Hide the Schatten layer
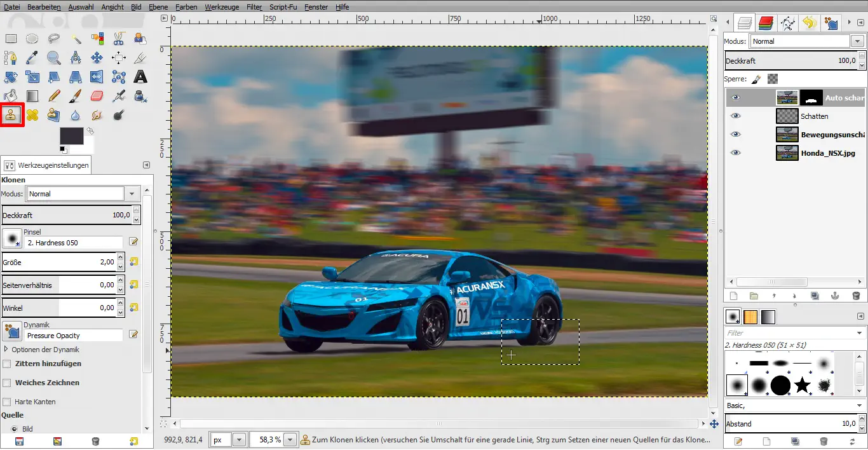The width and height of the screenshot is (868, 450). click(x=736, y=116)
